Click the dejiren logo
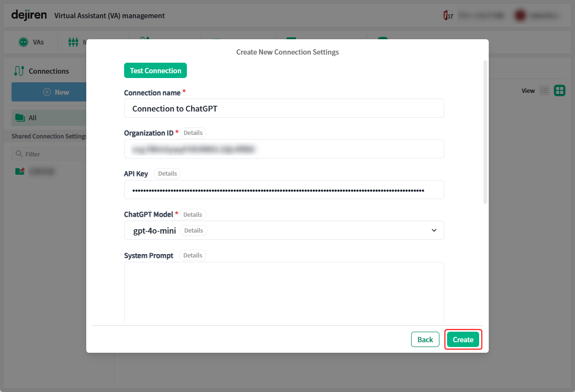575x392 pixels. (29, 15)
